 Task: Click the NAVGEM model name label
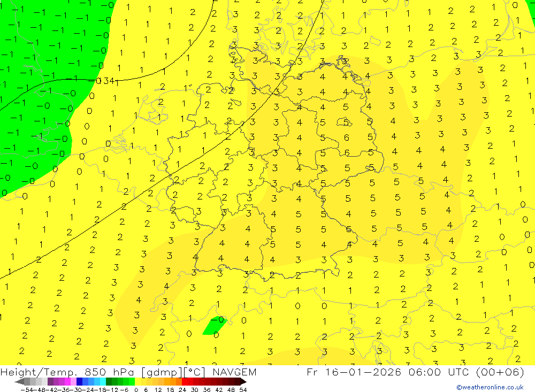pos(234,372)
